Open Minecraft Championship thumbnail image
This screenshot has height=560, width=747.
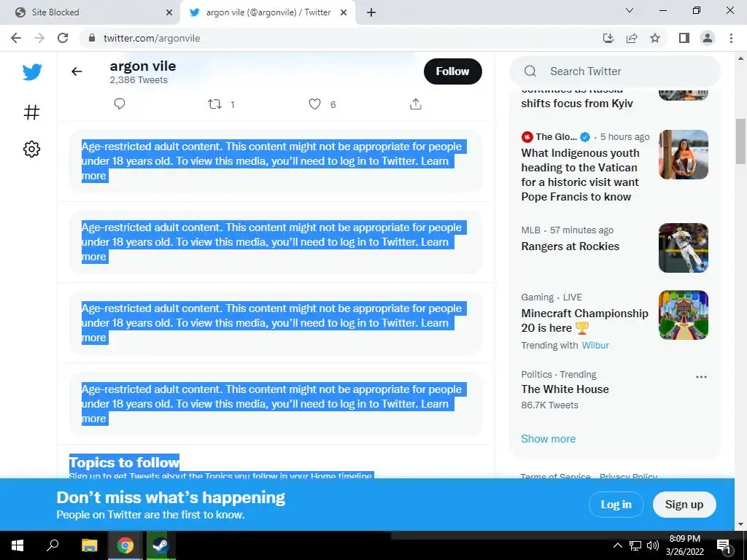click(683, 315)
